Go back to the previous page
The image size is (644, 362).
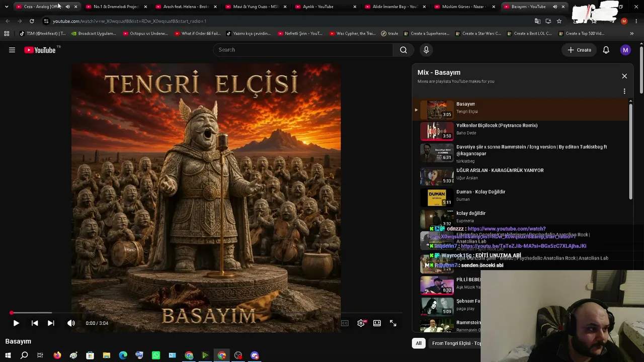(x=8, y=21)
